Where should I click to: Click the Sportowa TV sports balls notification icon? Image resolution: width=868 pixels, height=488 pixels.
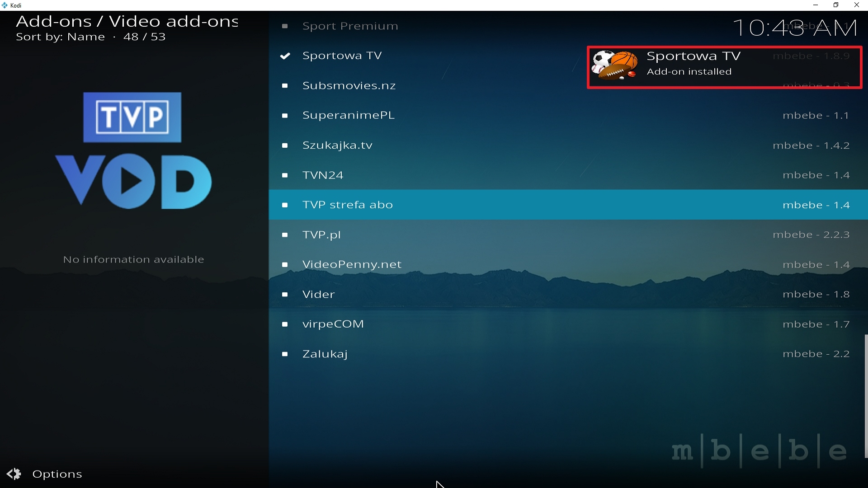point(615,66)
